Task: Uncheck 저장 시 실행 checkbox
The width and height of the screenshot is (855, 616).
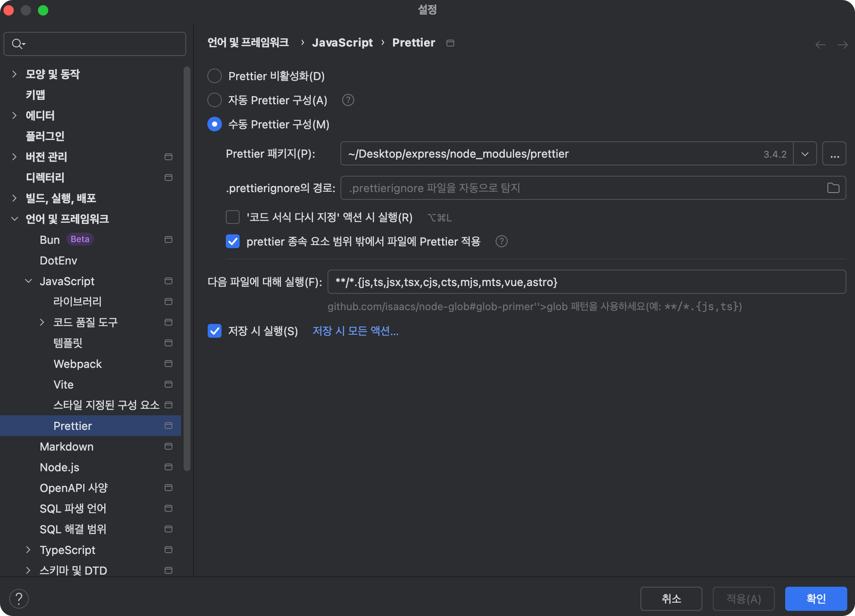Action: [x=215, y=331]
